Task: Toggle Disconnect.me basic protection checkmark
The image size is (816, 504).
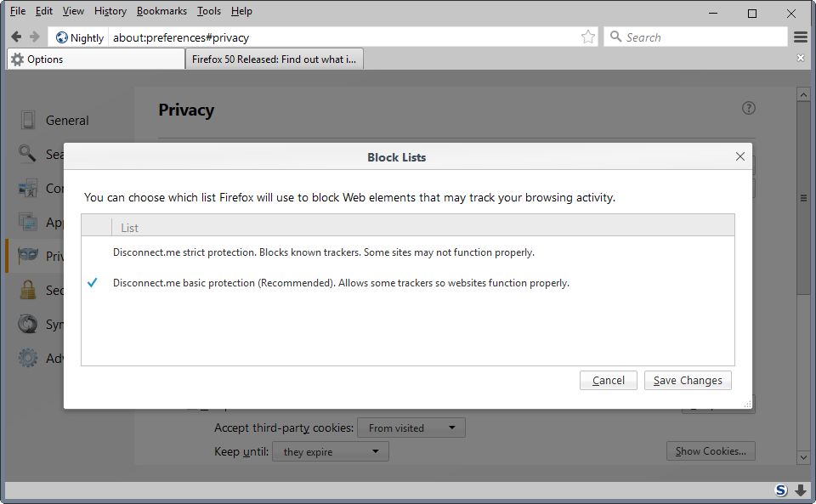Action: click(x=93, y=282)
